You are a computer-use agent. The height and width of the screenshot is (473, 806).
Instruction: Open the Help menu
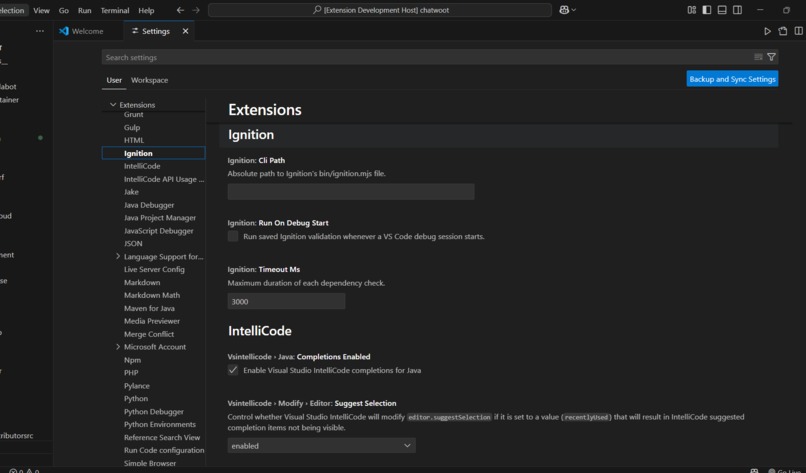pyautogui.click(x=146, y=10)
